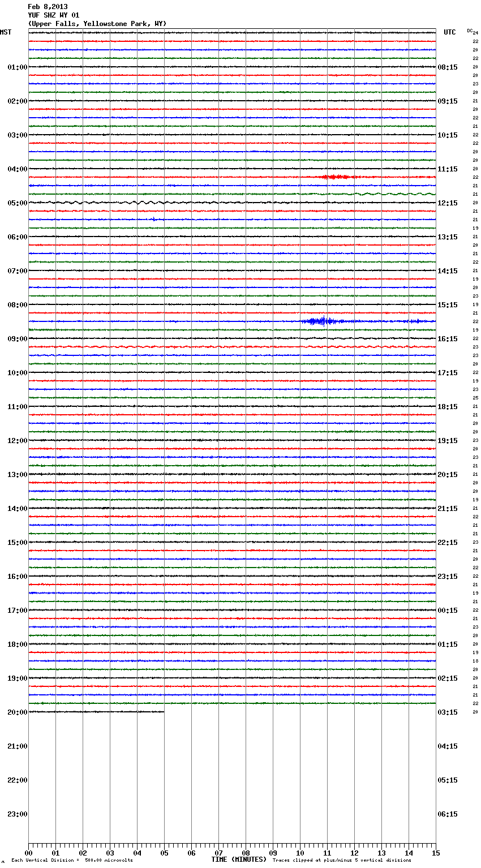The height and width of the screenshot is (868, 481).
Task: Select MST time label '05:00'
Action: point(18,203)
